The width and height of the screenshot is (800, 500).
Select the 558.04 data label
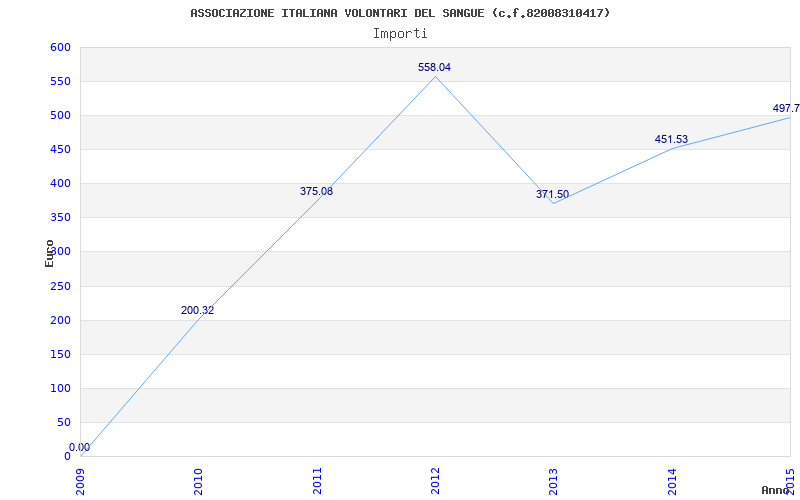[434, 67]
